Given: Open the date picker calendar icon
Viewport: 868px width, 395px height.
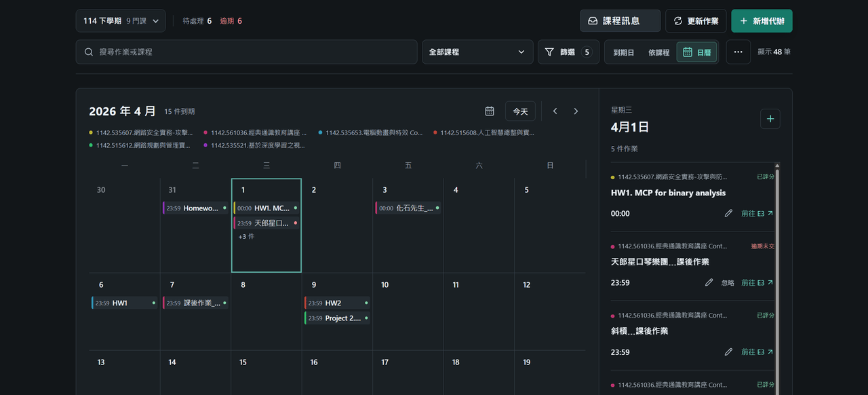Looking at the screenshot, I should [x=490, y=111].
